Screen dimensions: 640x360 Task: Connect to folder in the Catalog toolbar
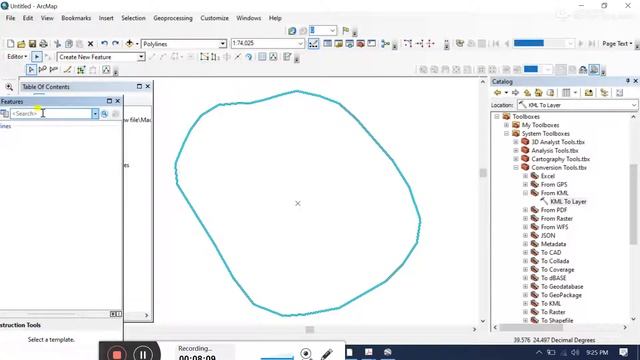tap(589, 93)
